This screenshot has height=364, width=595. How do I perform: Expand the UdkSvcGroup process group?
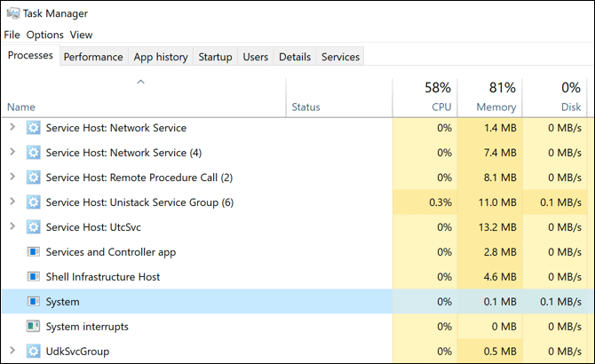[12, 352]
